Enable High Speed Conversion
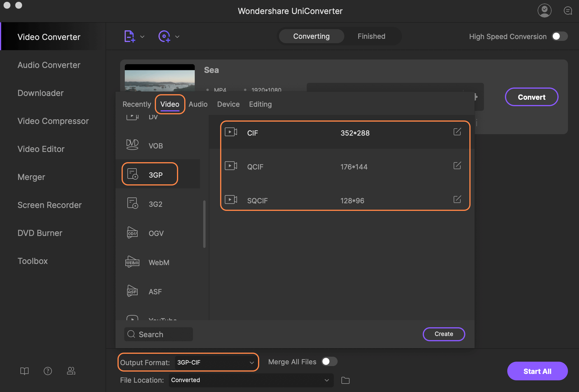The height and width of the screenshot is (392, 579). tap(559, 36)
